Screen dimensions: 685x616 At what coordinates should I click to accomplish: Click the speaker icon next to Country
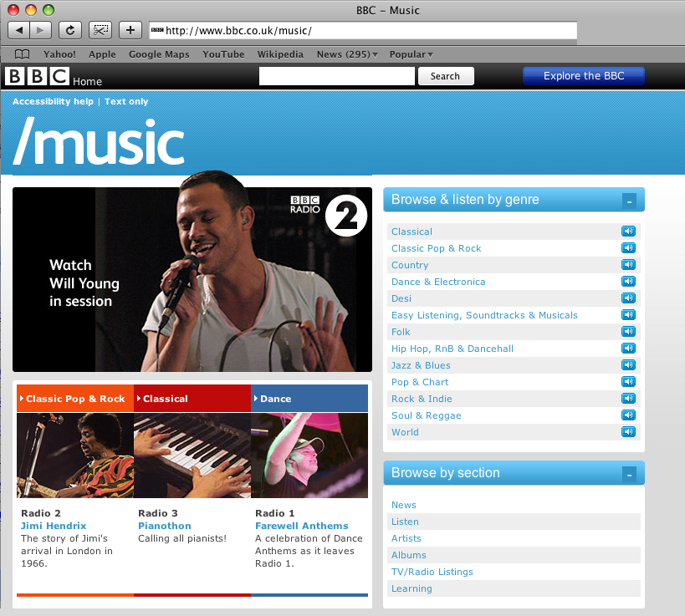(x=628, y=265)
